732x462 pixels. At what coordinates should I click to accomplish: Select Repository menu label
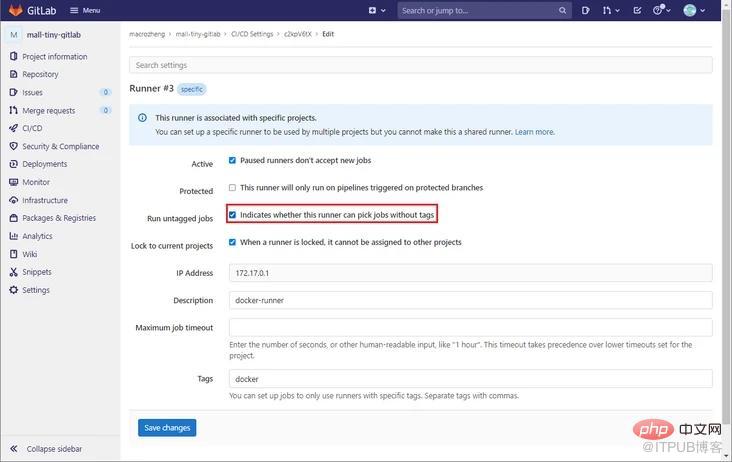coord(40,74)
